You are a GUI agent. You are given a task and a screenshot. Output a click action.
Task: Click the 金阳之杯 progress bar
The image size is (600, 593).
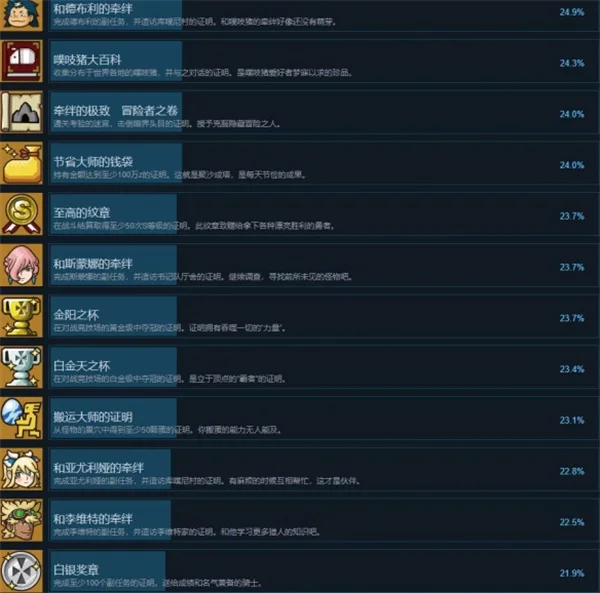coord(114,316)
